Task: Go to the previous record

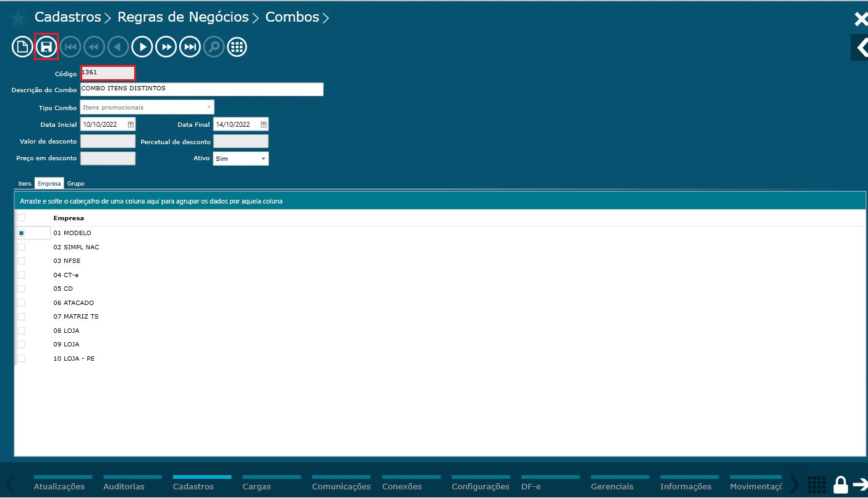Action: tap(118, 46)
